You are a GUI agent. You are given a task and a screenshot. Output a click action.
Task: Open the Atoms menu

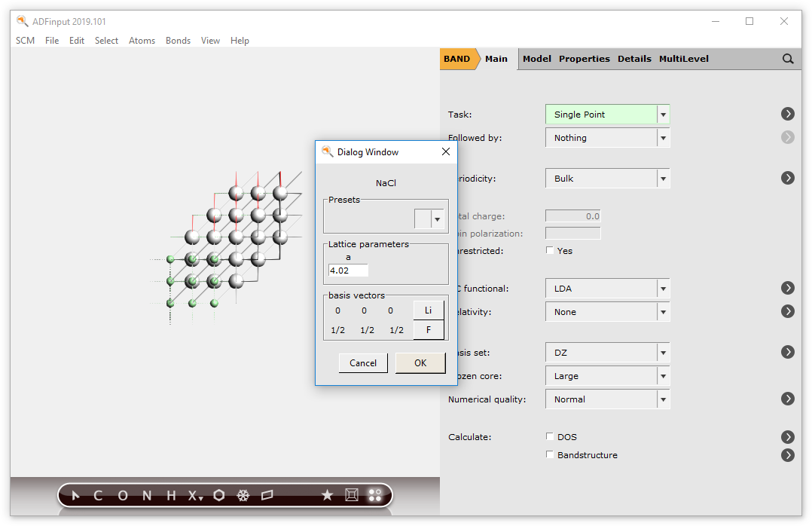142,41
